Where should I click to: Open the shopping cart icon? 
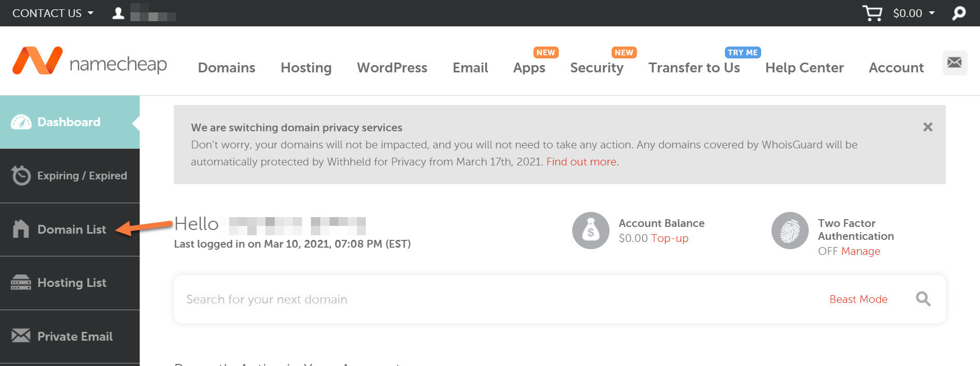pyautogui.click(x=873, y=13)
